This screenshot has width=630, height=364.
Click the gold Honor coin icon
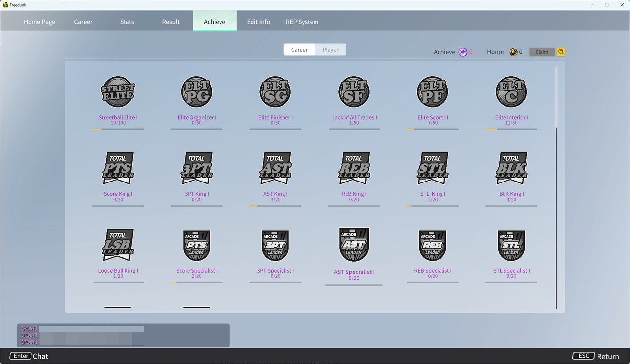pyautogui.click(x=513, y=52)
